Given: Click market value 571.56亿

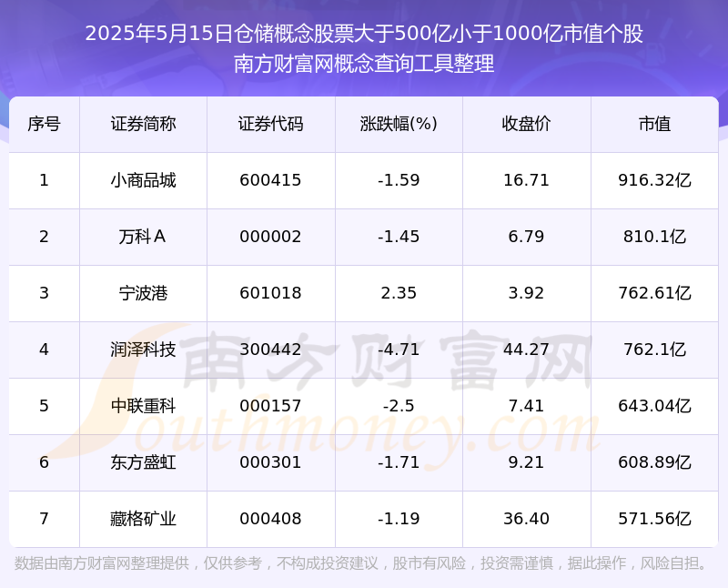Looking at the screenshot, I should pyautogui.click(x=654, y=519).
